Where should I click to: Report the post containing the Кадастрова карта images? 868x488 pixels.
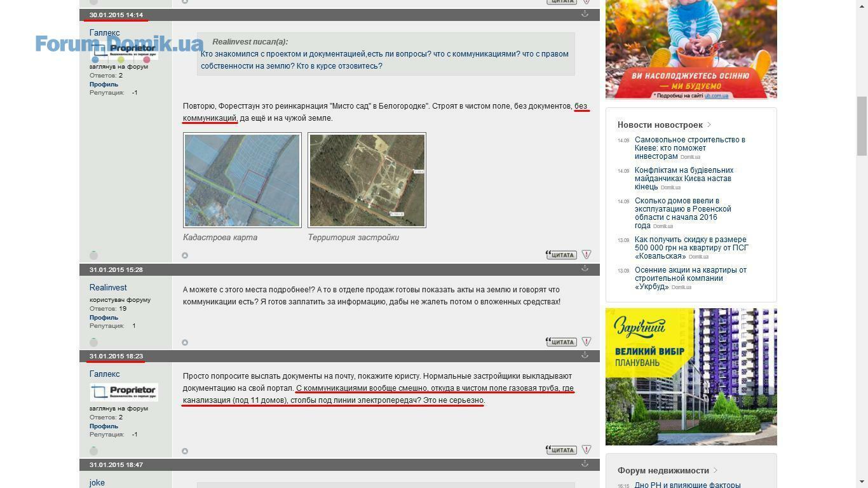(587, 254)
